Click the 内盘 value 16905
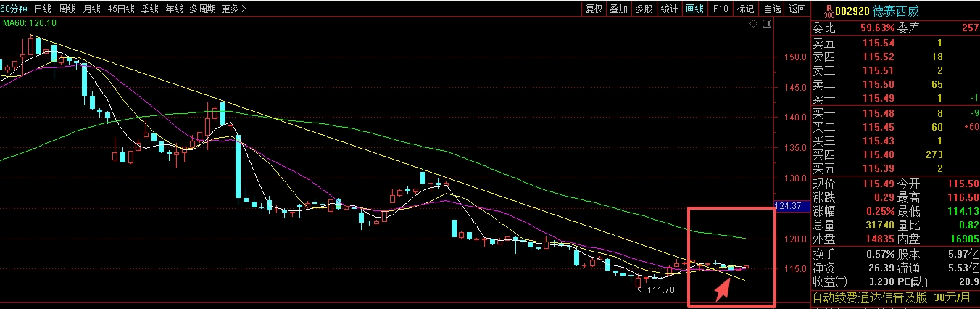This screenshot has width=980, height=309. tap(965, 240)
